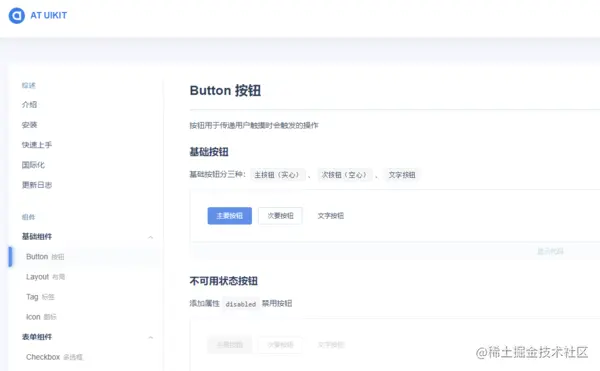Viewport: 600px width, 371px height.
Task: Click the Button 按钮 page heading
Action: point(225,91)
